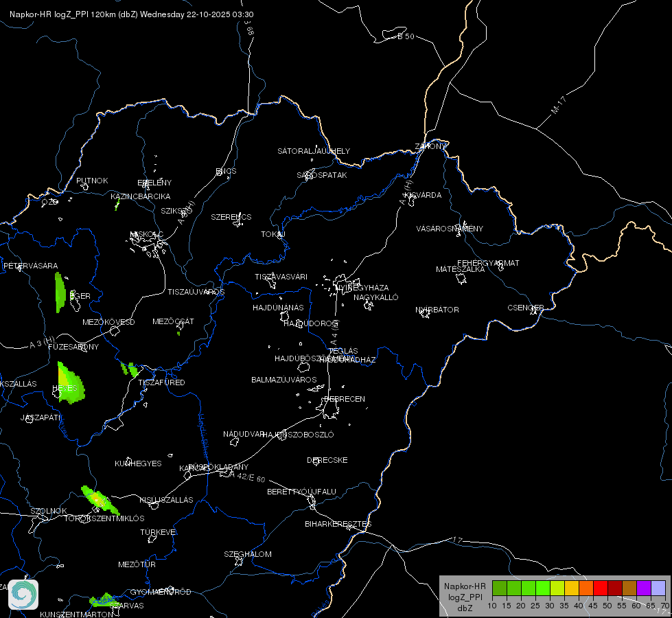Click the MEZŐTÚR label

(x=137, y=564)
